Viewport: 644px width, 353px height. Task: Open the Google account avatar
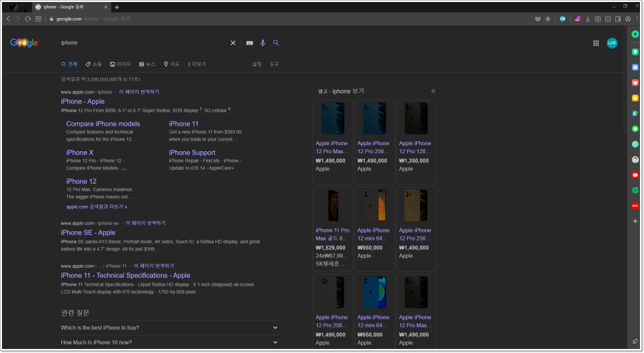click(612, 43)
